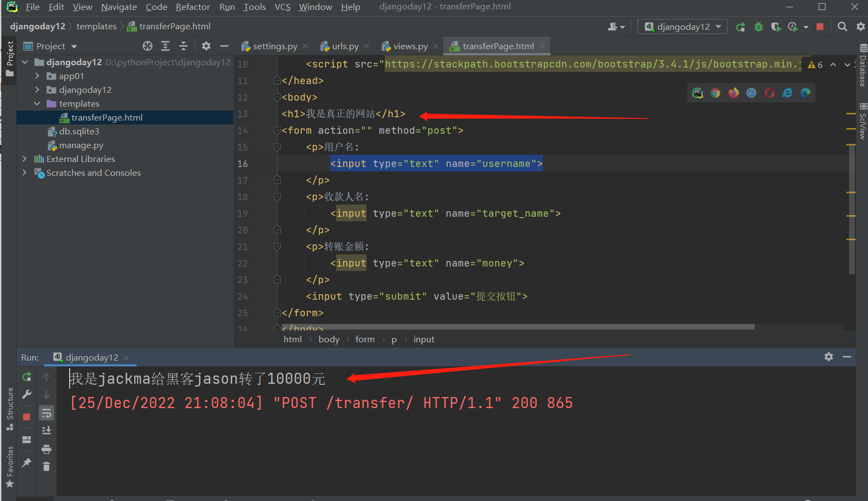Minimize the Run tool window
The width and height of the screenshot is (868, 501).
[x=847, y=357]
